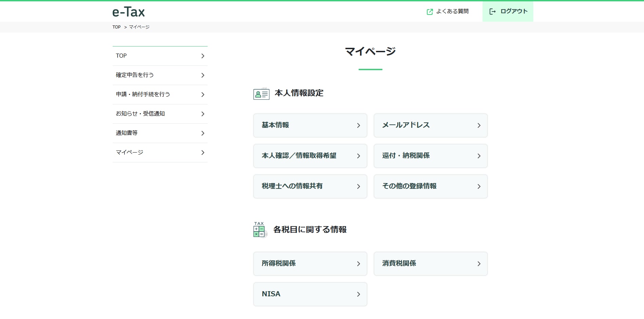Screen dimensions: 644x319
Task: Open the メールアドレス card
Action: 431,125
